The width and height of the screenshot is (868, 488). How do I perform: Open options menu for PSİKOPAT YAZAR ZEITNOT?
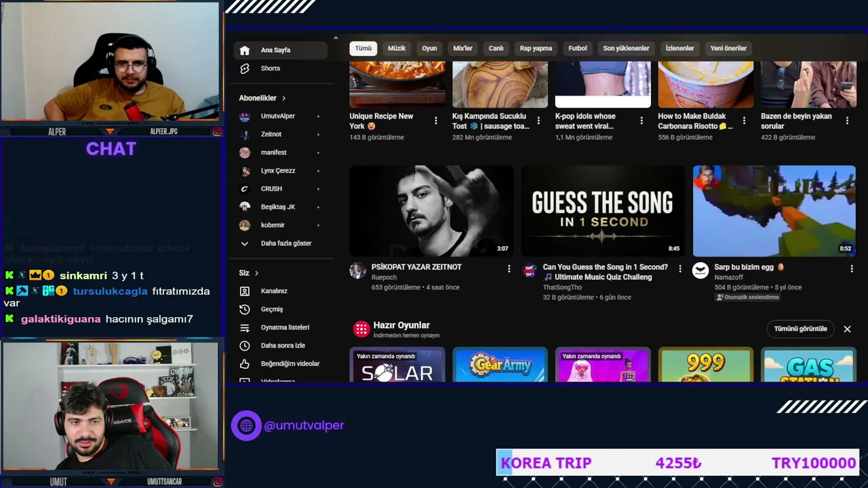coord(509,268)
